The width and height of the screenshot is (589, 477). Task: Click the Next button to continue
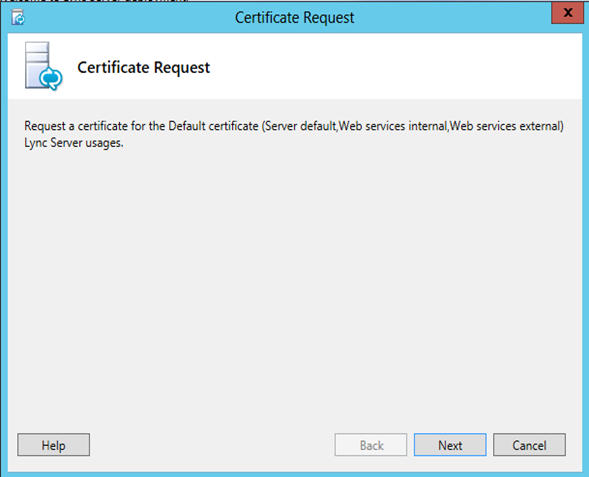point(450,445)
